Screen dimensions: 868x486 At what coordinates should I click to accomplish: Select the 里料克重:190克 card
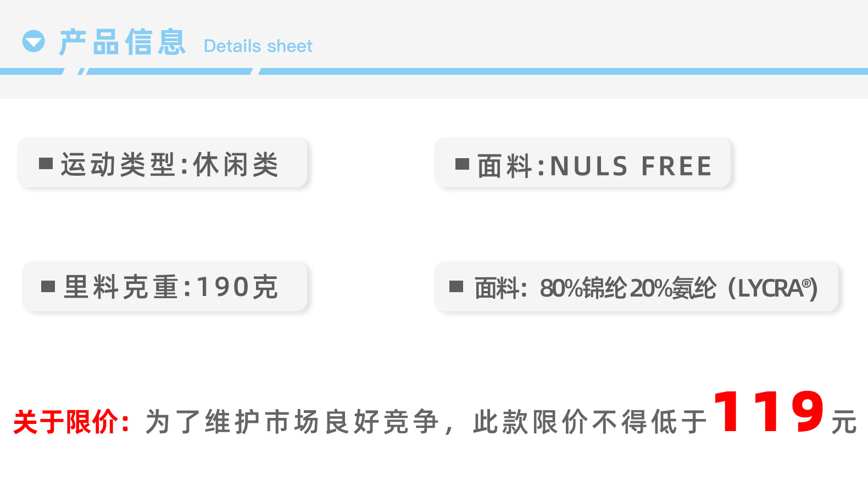pyautogui.click(x=164, y=287)
